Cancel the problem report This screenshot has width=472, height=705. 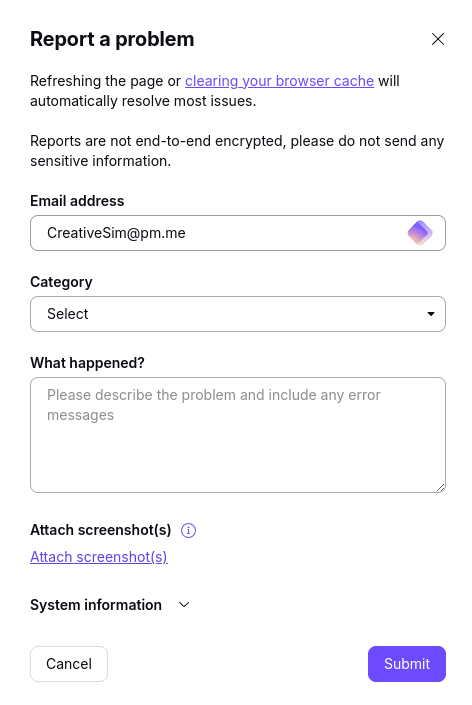click(x=69, y=664)
